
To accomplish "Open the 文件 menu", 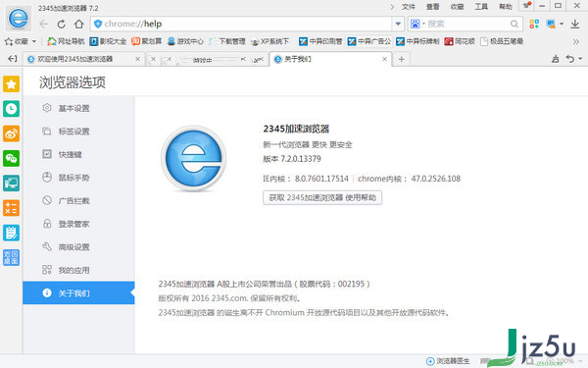I will (409, 7).
